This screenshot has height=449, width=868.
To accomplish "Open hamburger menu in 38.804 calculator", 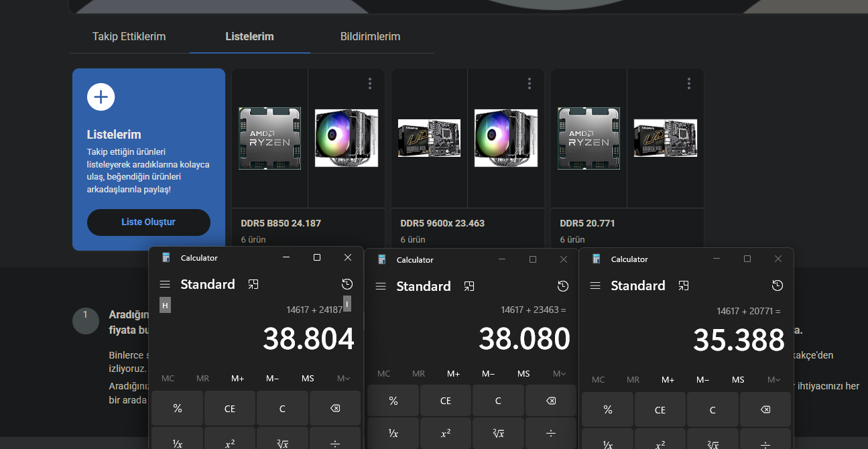I will click(x=165, y=284).
